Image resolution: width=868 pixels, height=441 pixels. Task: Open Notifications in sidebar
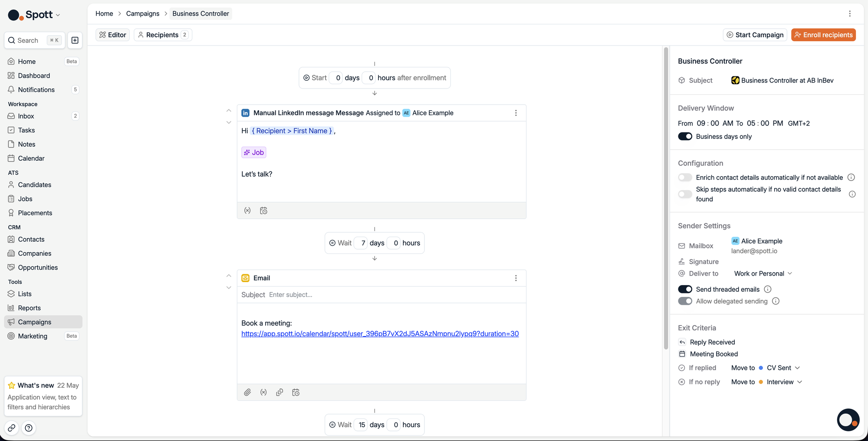click(x=43, y=89)
